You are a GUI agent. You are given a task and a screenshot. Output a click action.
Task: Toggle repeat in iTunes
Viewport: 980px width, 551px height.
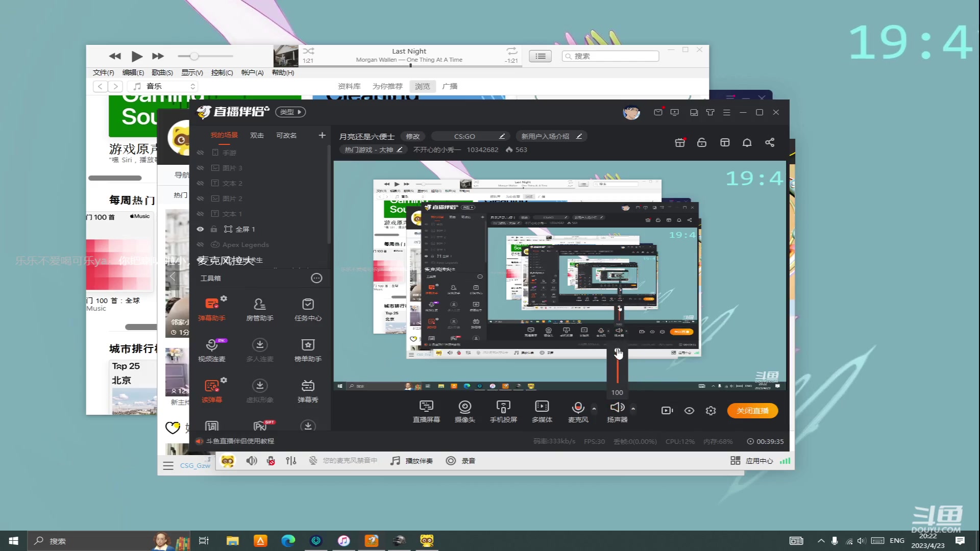(511, 51)
